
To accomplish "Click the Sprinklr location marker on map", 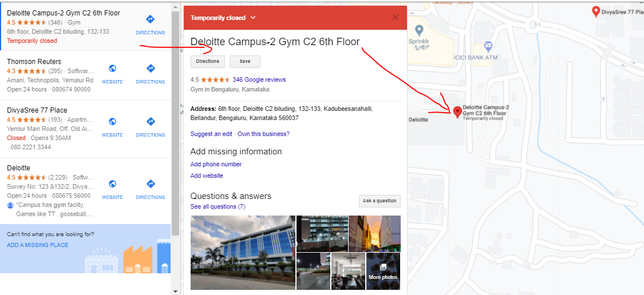I will (419, 30).
